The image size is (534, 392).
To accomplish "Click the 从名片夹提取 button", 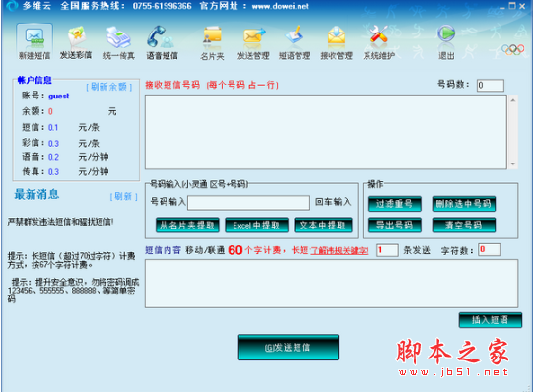I will [187, 226].
